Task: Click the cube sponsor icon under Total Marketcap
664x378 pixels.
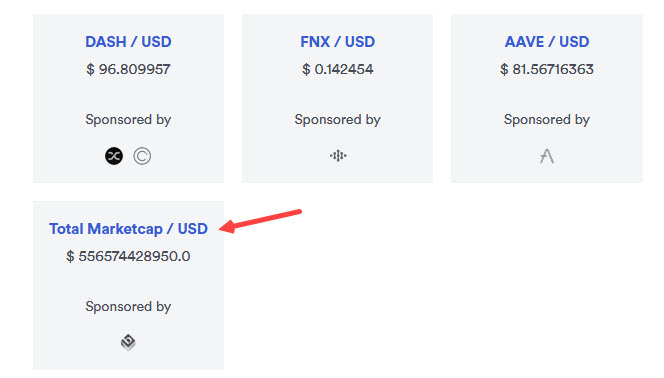Action: click(x=128, y=342)
